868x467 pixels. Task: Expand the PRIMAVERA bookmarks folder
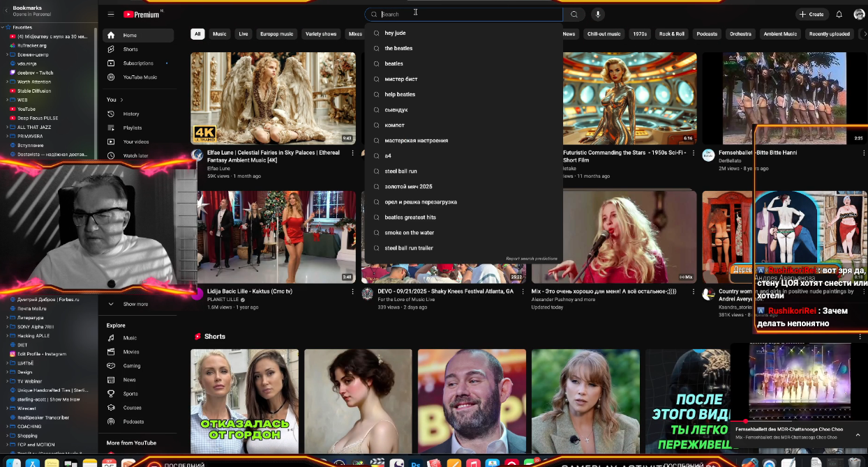[x=8, y=136]
